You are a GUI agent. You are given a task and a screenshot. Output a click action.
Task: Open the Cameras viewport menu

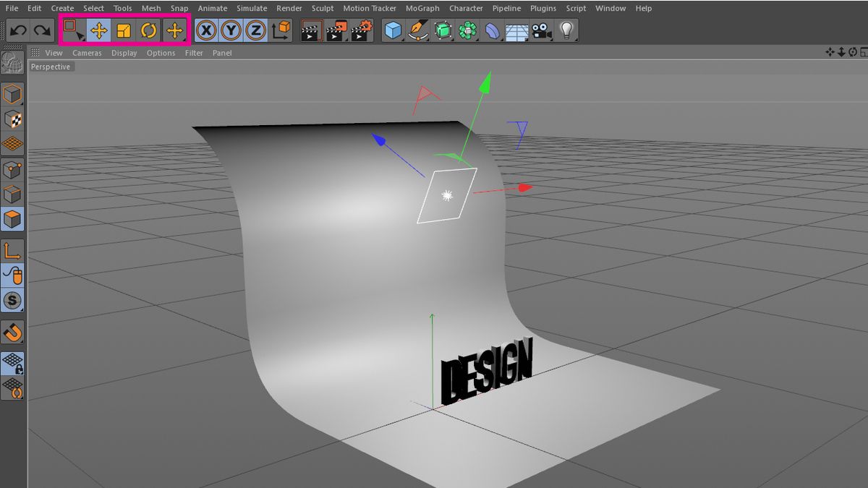pos(86,52)
